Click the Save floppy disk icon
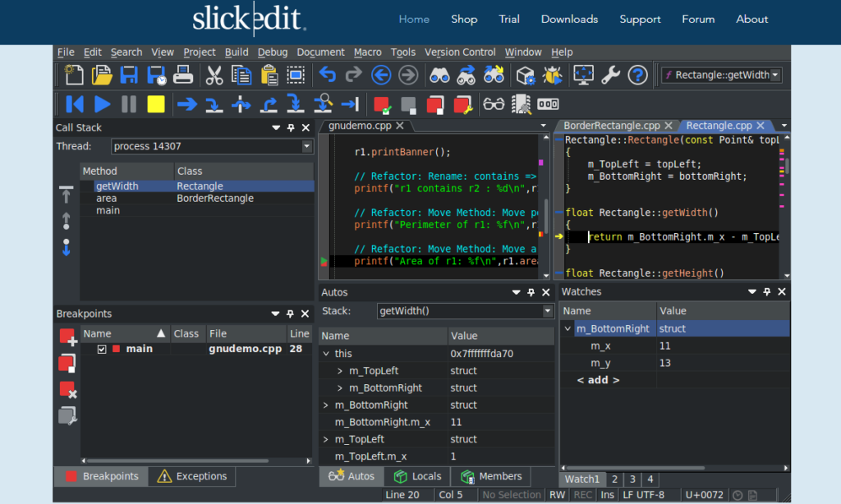Screen dimensions: 841x504 tap(129, 75)
